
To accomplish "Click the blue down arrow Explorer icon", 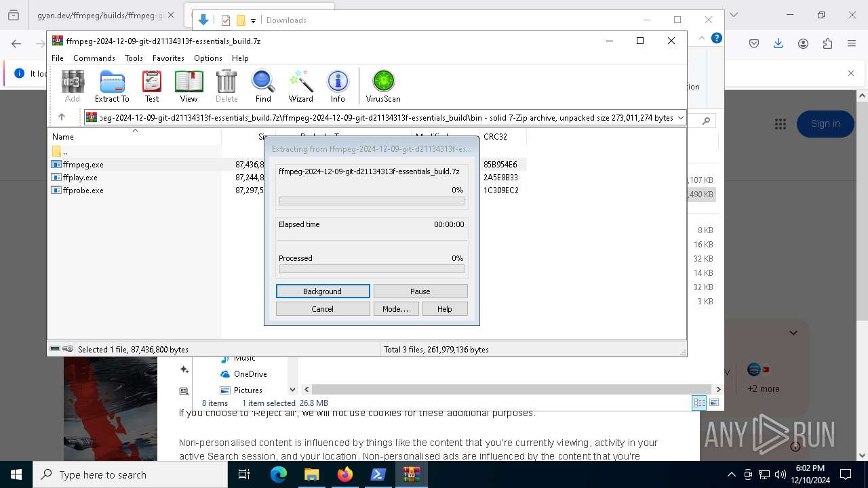I will coord(203,20).
